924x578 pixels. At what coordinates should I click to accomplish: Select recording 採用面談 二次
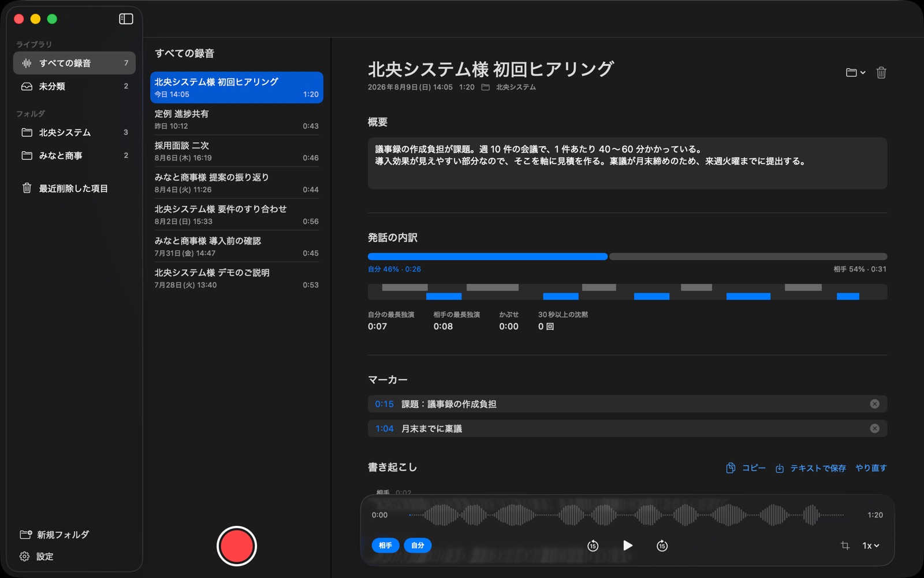click(x=237, y=151)
